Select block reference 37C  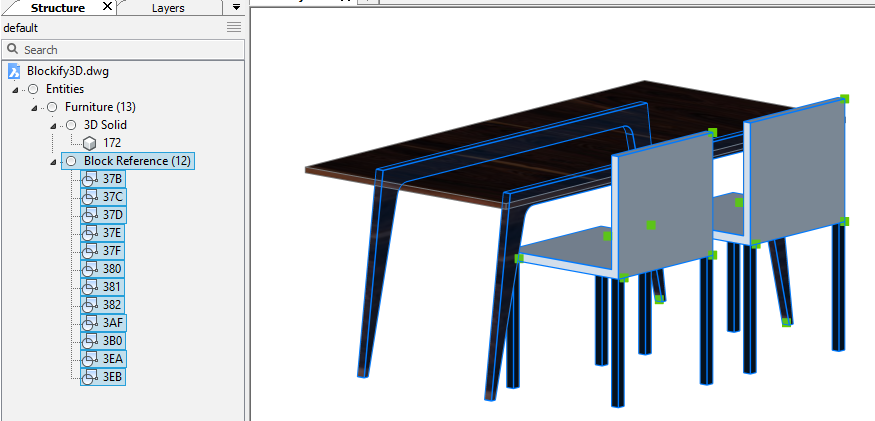pos(112,197)
